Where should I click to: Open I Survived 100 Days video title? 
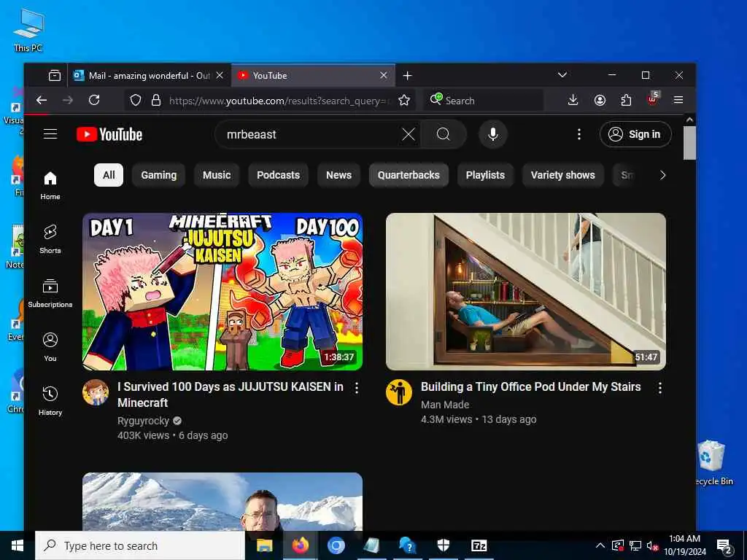231,394
